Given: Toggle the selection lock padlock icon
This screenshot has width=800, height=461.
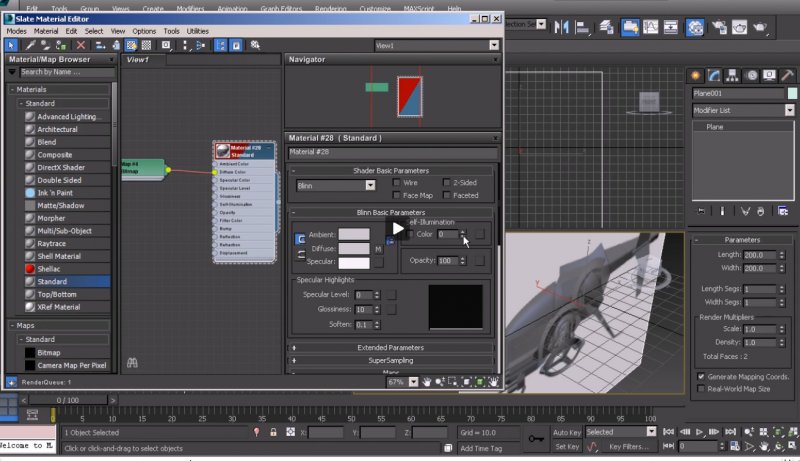Looking at the screenshot, I should tap(273, 432).
